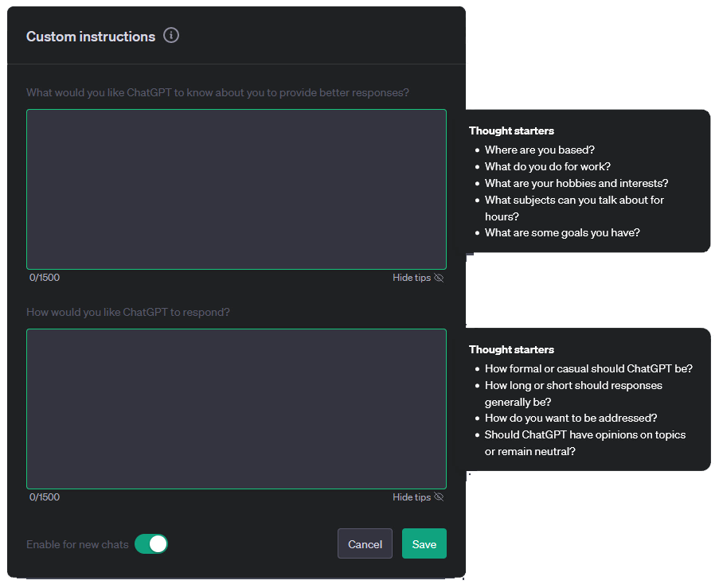Focus the 'How would you like ChatGPT to respond' text area
The image size is (719, 588).
click(x=236, y=409)
